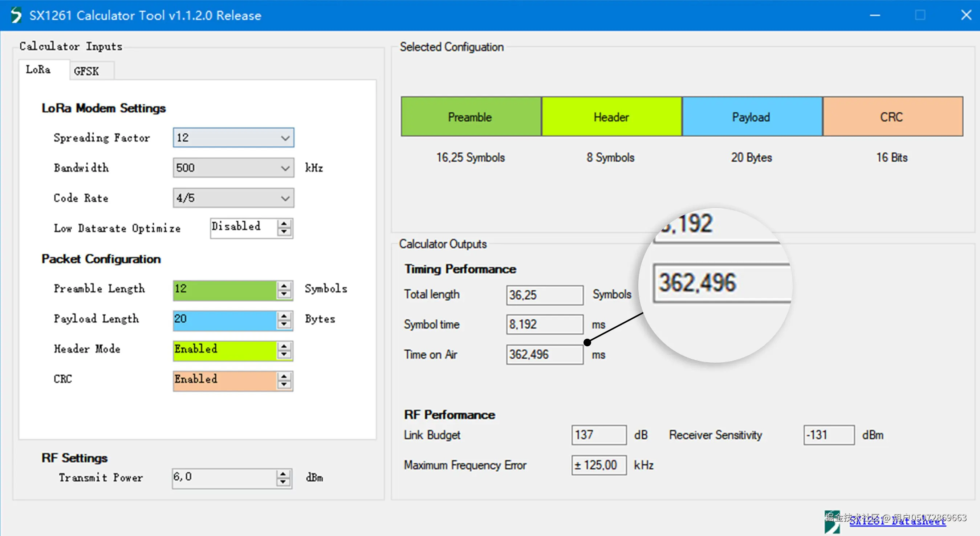
Task: Raise Transmit Power with up arrow
Action: [282, 474]
